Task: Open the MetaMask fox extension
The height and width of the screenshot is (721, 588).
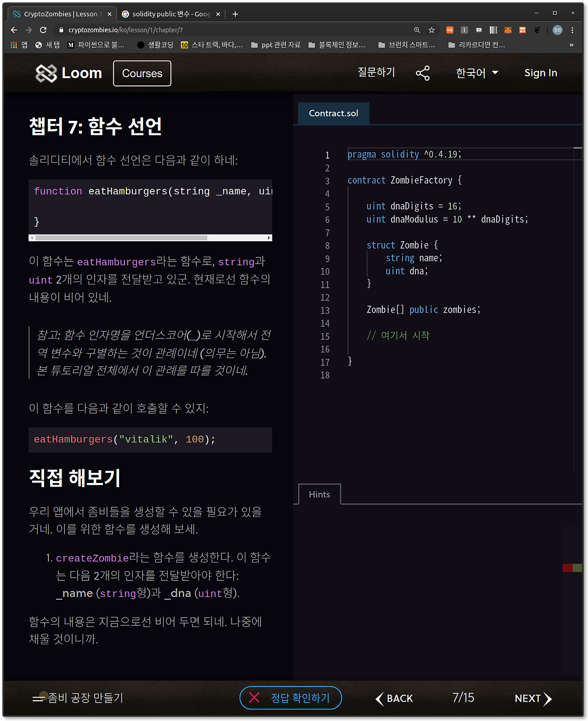Action: [x=508, y=30]
